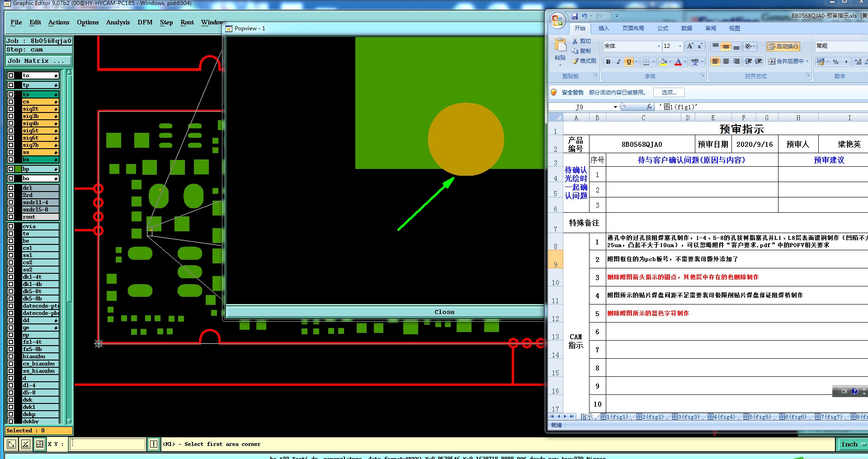Switch to the 图2(fig2) sheet tab
Screen dimensions: 868x459
pyautogui.click(x=650, y=417)
